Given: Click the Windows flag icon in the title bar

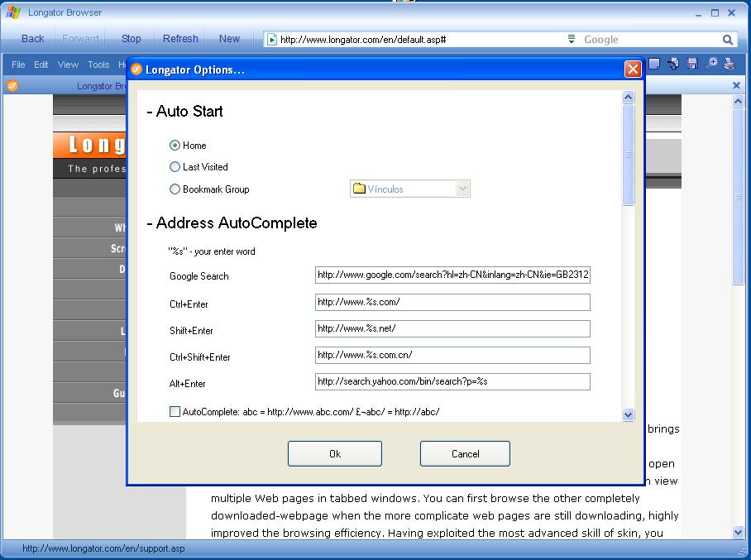Looking at the screenshot, I should (x=12, y=12).
